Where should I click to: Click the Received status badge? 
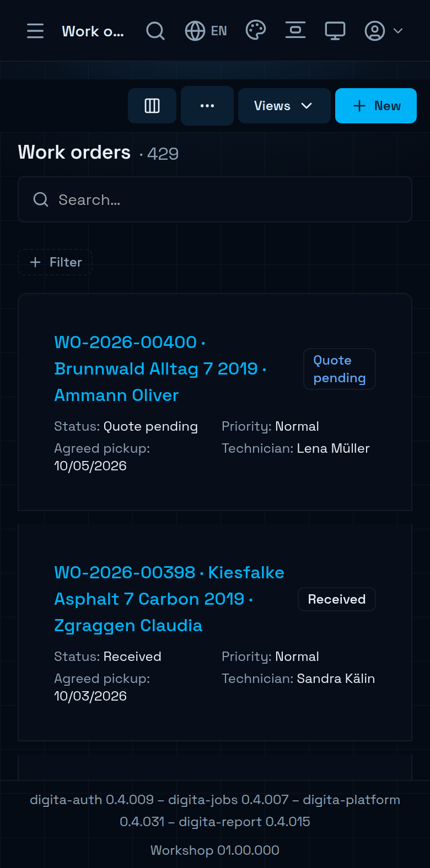point(337,599)
